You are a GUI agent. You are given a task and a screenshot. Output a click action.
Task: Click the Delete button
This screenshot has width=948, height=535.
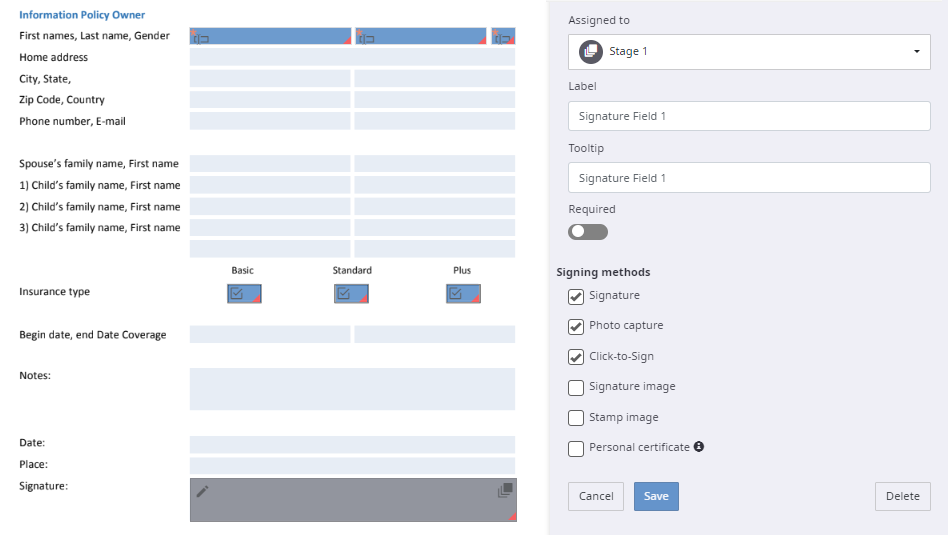click(902, 496)
